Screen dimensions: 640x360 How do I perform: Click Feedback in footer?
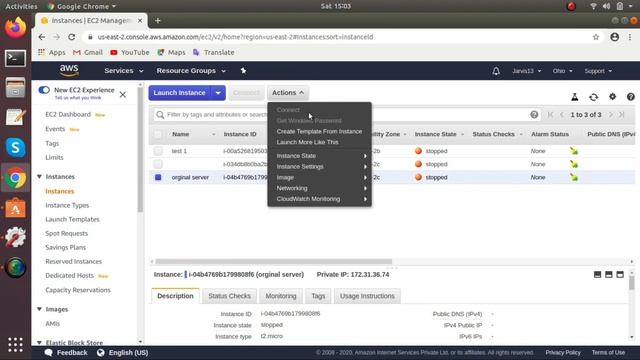66,353
